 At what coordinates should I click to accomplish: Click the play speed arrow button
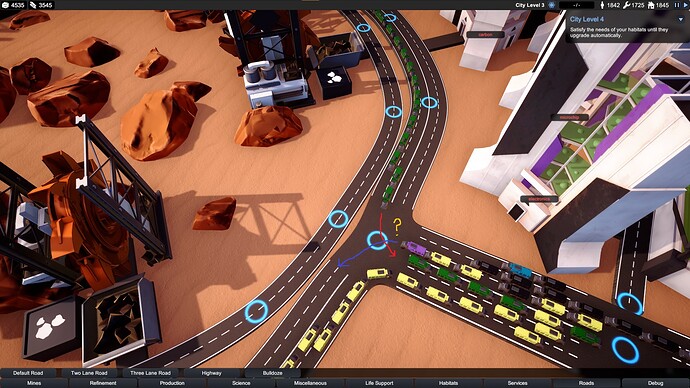pyautogui.click(x=685, y=5)
